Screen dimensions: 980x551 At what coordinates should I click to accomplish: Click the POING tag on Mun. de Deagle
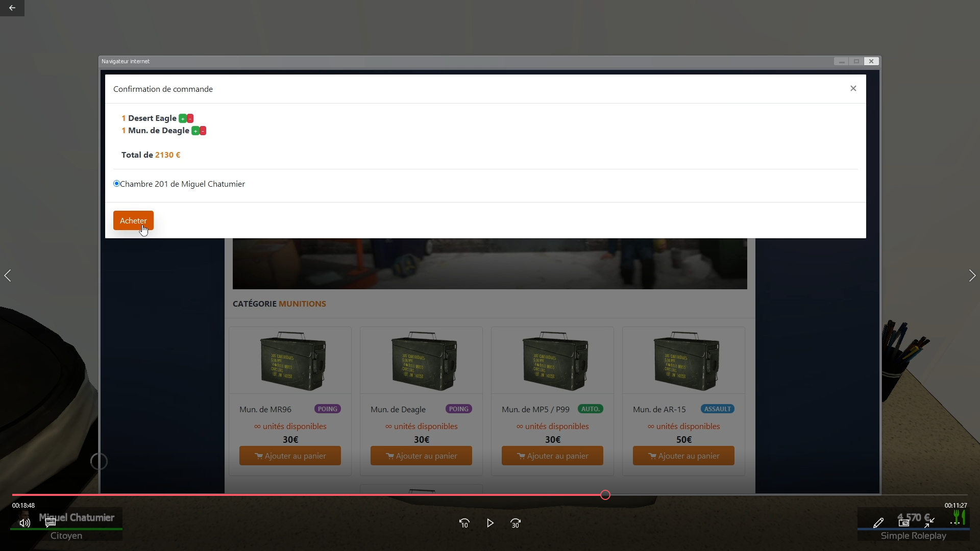(459, 409)
